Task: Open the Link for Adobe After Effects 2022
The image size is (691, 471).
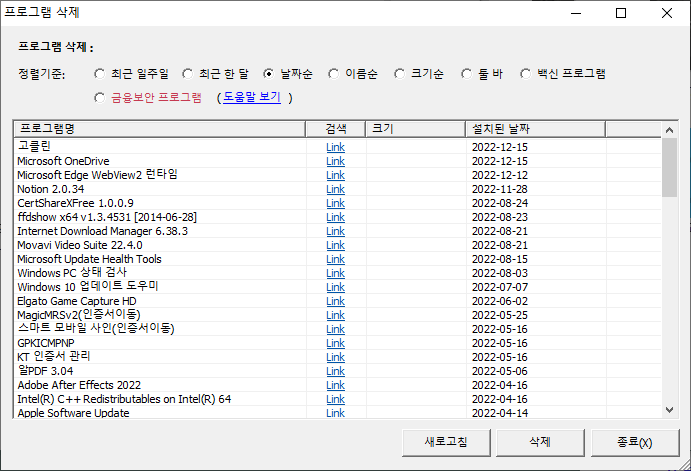Action: (335, 385)
